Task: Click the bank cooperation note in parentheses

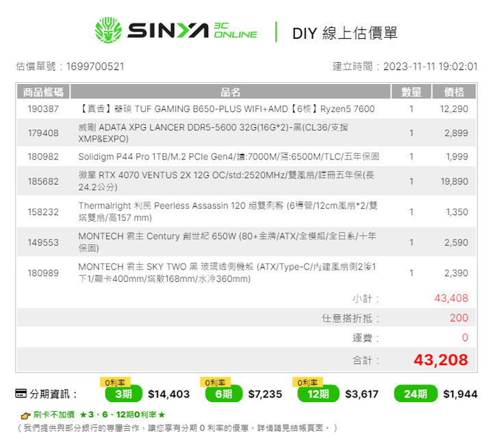Action: [x=177, y=428]
